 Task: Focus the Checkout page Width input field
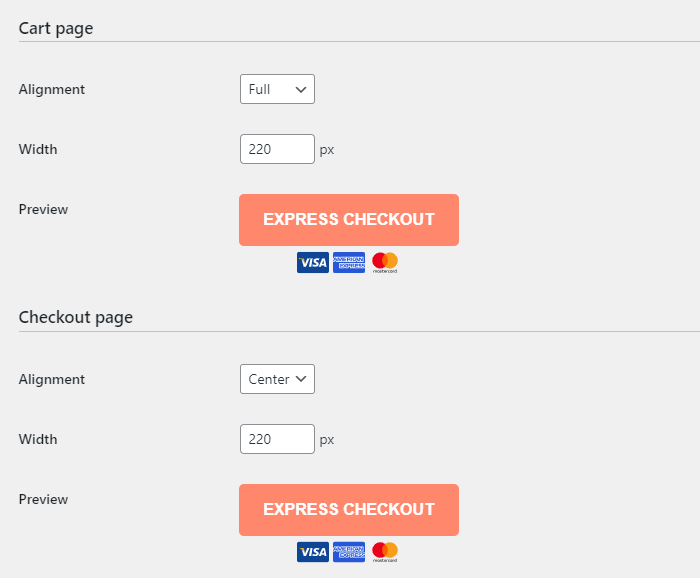pyautogui.click(x=277, y=439)
